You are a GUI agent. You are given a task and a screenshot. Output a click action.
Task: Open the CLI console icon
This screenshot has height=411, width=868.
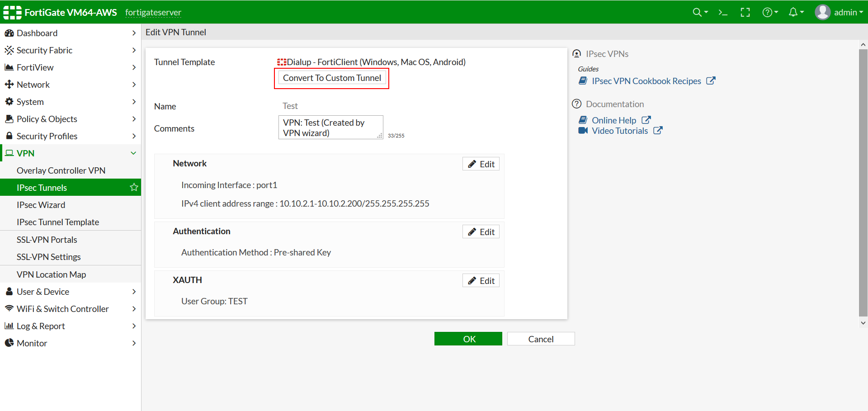pos(722,12)
